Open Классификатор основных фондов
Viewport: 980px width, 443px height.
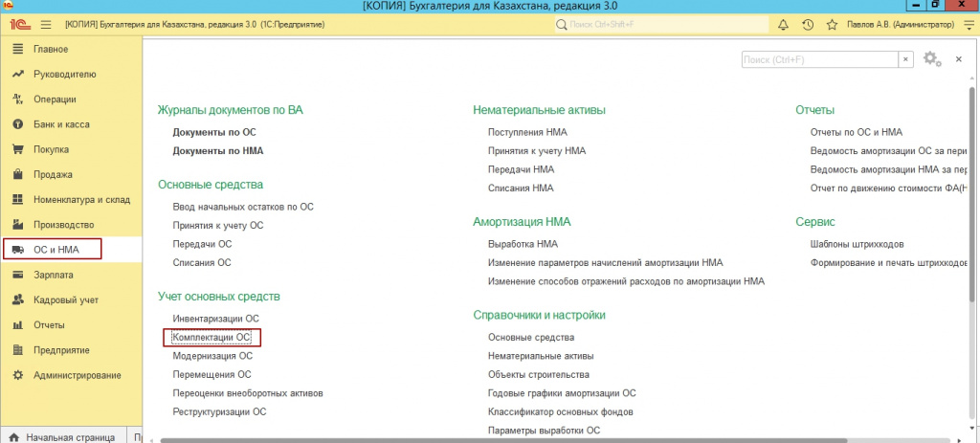[561, 412]
